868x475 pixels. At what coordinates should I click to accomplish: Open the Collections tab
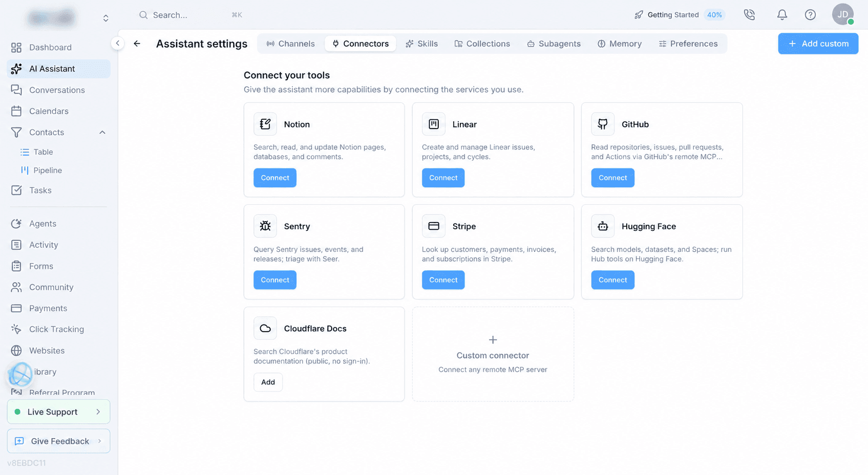click(x=482, y=44)
